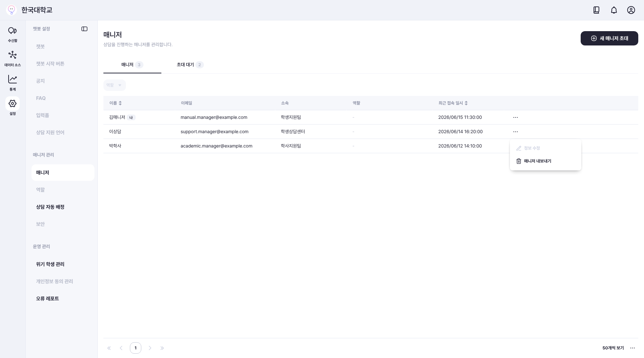Open the user profile icon
Image resolution: width=644 pixels, height=358 pixels.
tap(631, 10)
